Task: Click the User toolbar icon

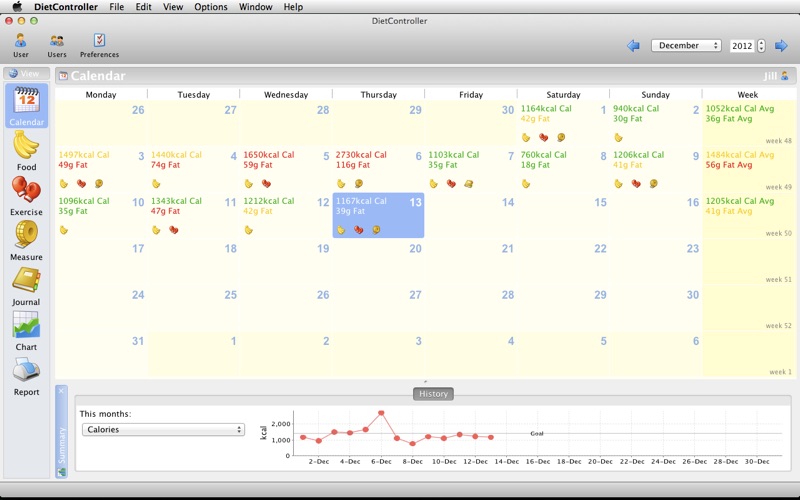Action: point(20,42)
